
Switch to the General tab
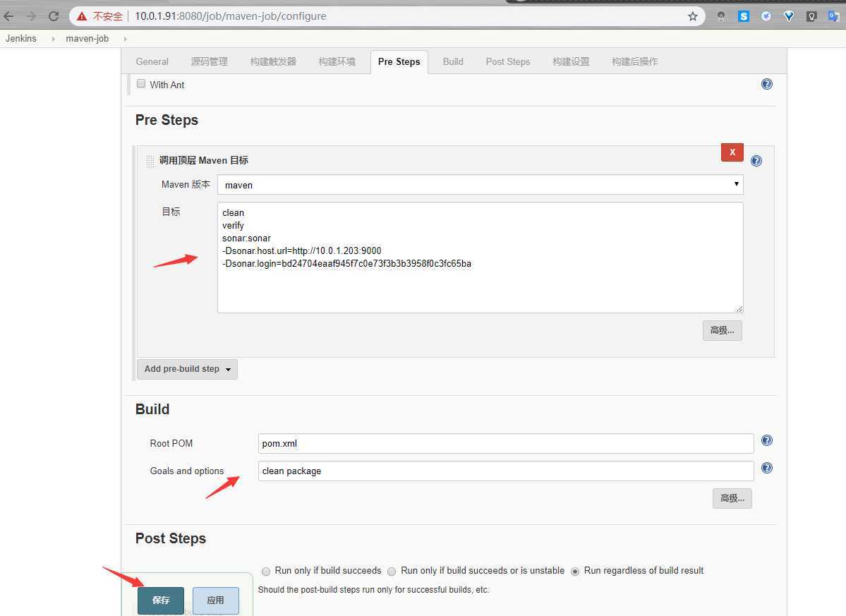(x=152, y=61)
